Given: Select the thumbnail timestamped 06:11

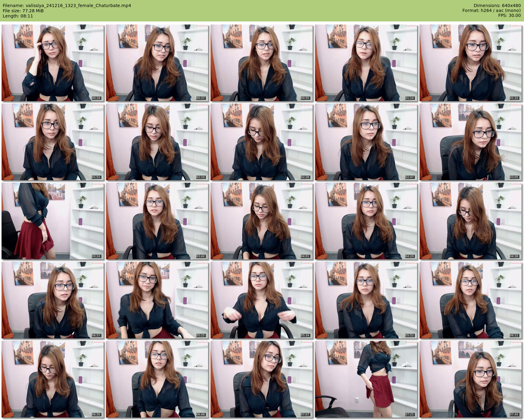Looking at the screenshot, I should point(471,300).
